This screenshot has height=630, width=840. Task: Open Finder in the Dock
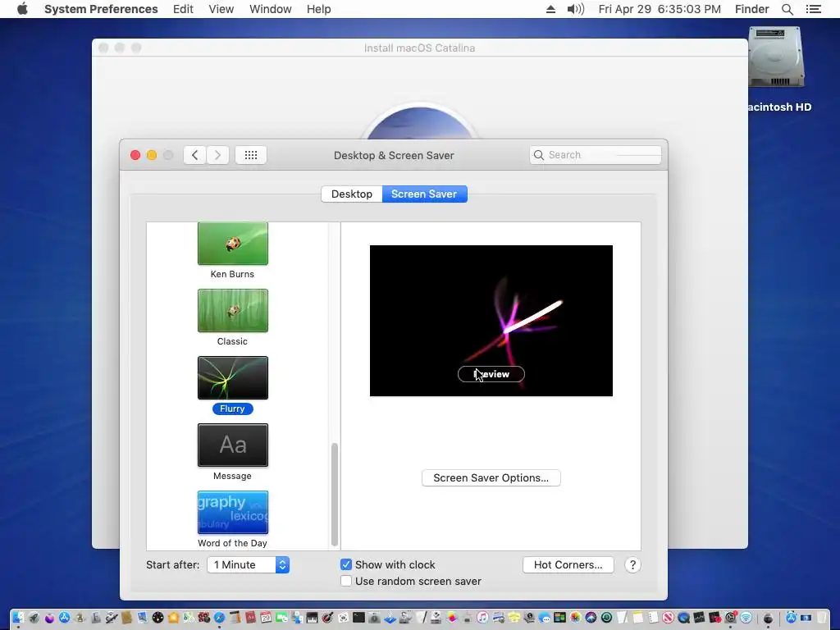(x=18, y=618)
